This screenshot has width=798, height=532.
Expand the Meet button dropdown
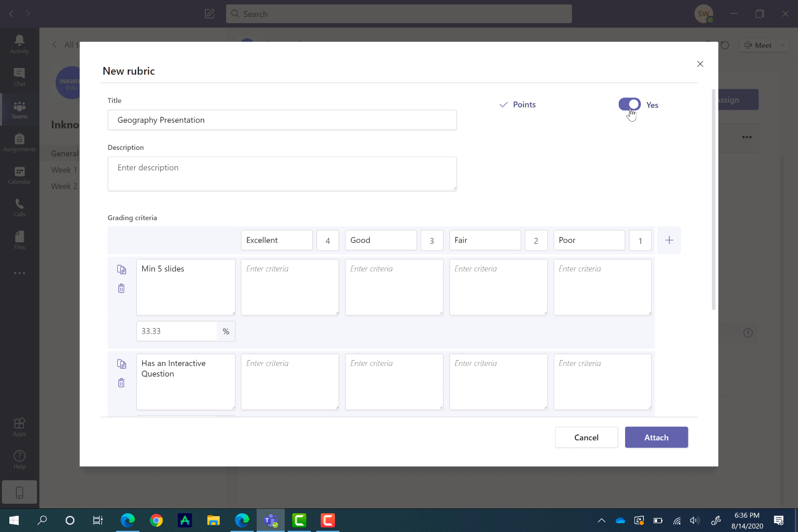click(783, 45)
